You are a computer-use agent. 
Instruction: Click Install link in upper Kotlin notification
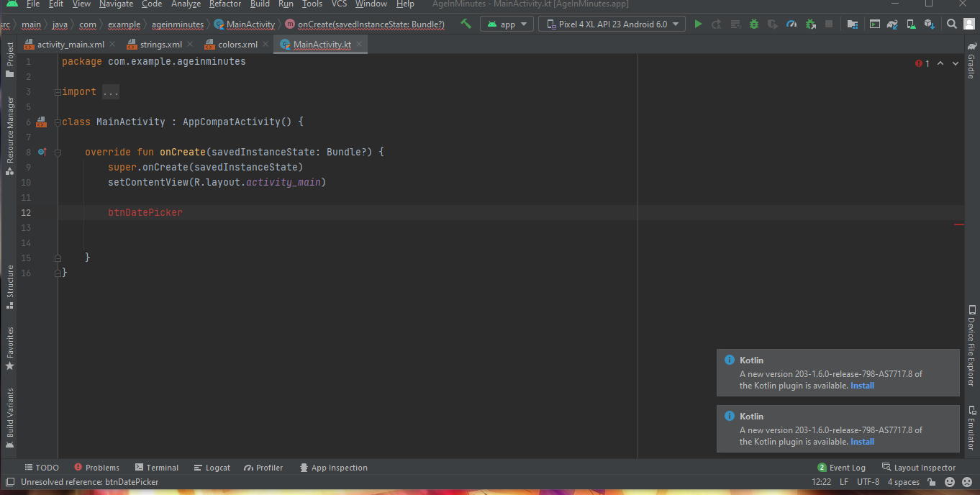point(862,386)
